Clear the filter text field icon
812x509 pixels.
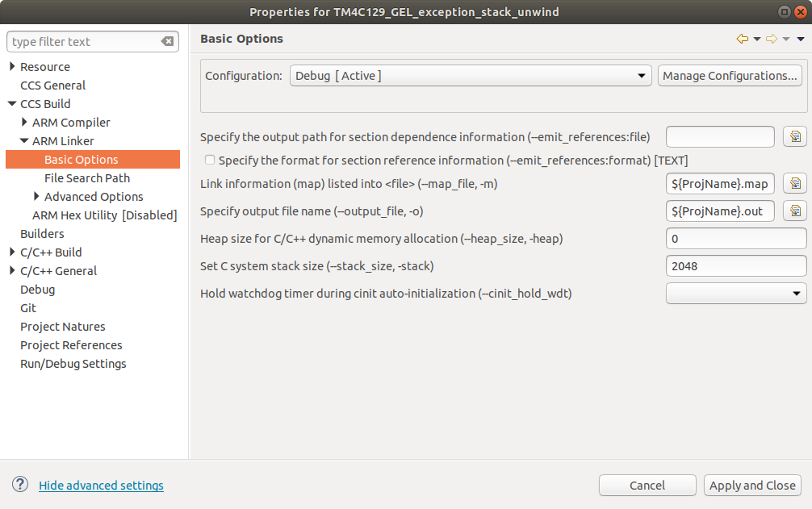(x=167, y=42)
